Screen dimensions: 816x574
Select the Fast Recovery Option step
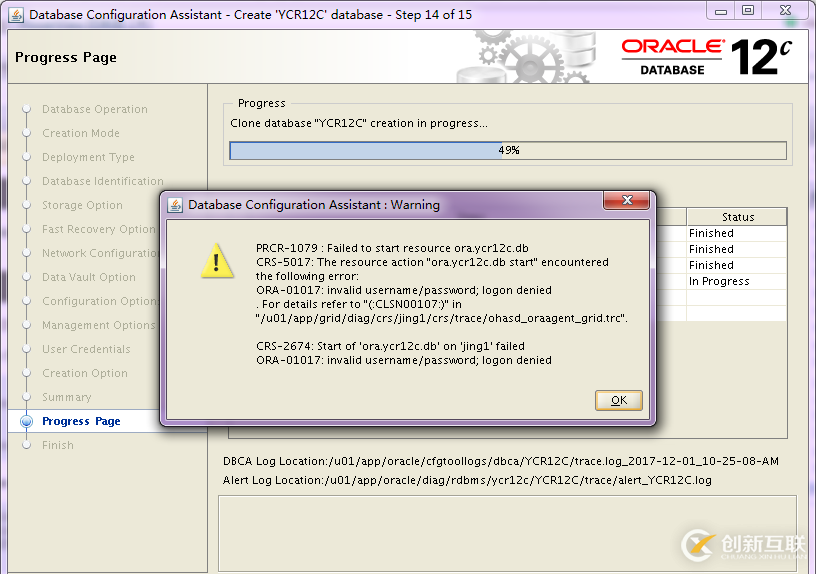pos(98,229)
